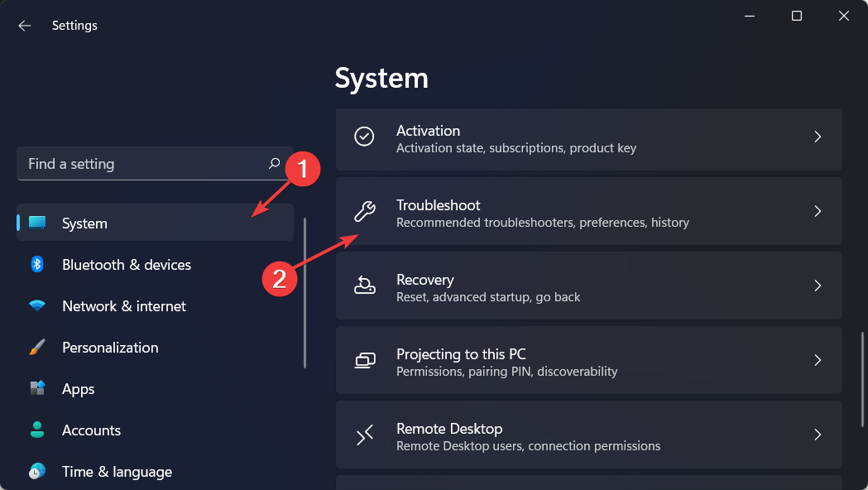
Task: Open Bluetooth & devices section
Action: (x=127, y=265)
